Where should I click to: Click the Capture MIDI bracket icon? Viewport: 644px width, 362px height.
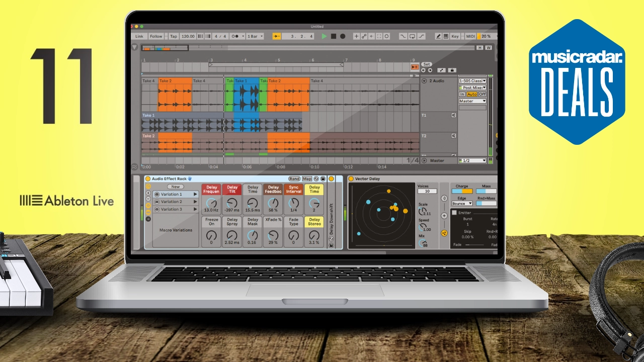pyautogui.click(x=379, y=36)
